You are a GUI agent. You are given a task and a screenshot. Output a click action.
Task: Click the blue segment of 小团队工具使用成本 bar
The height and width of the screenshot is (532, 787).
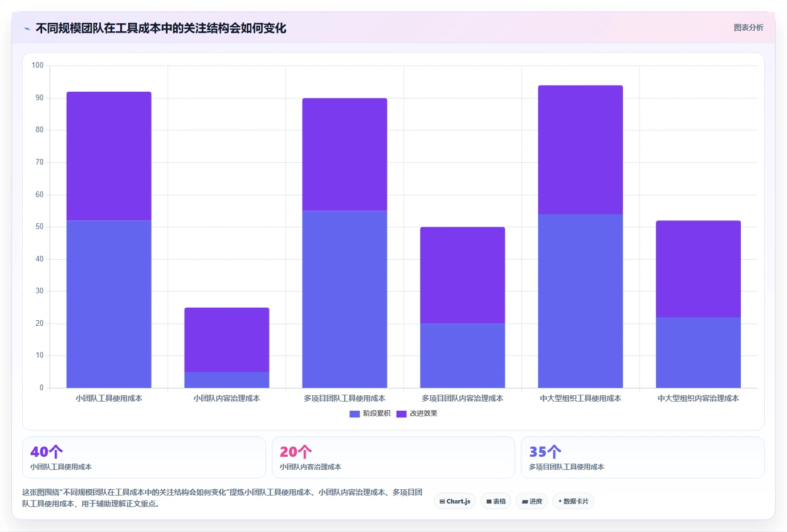109,304
